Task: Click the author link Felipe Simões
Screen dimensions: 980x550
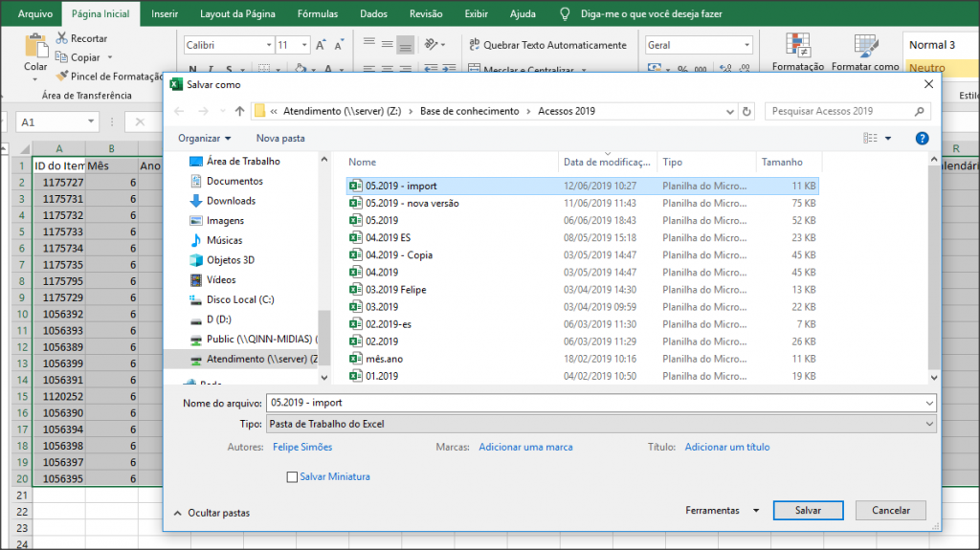Action: coord(302,447)
